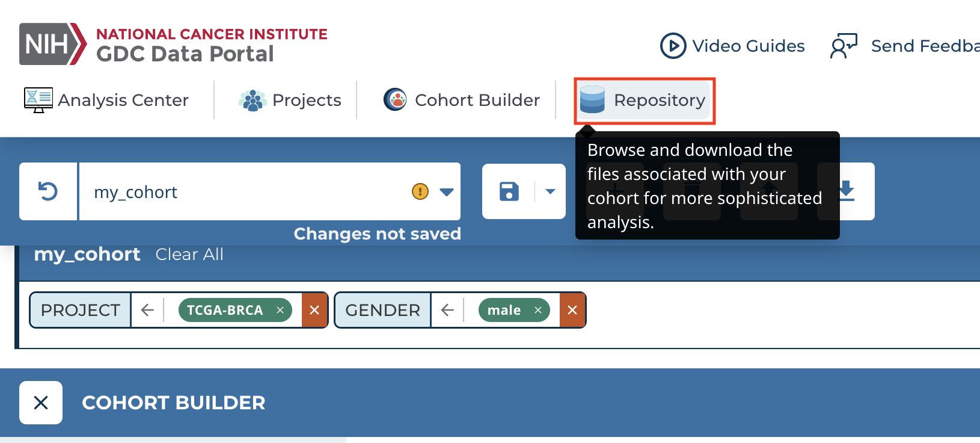
Task: Go to the Projects tab
Action: pos(290,100)
